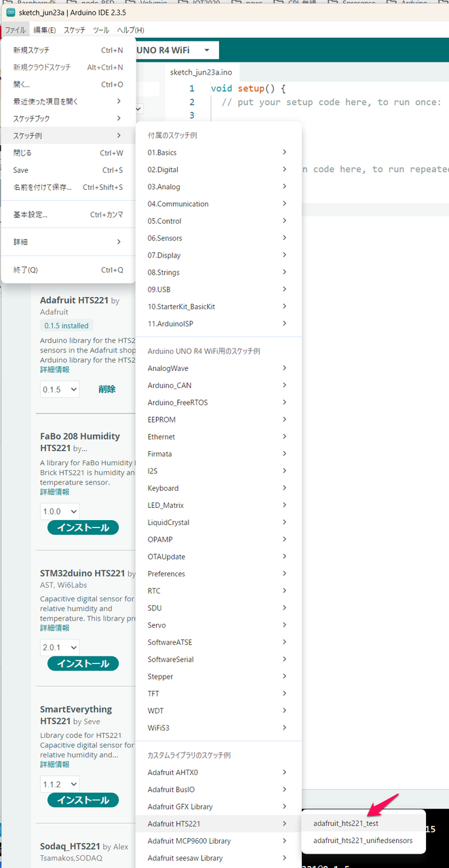Open 08.Strings examples submenu

coord(218,273)
